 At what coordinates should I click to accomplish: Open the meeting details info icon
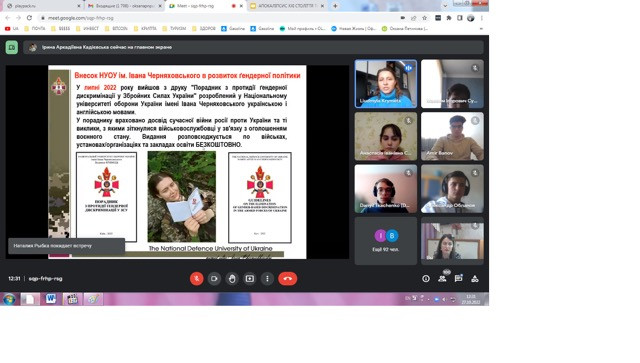pos(426,278)
